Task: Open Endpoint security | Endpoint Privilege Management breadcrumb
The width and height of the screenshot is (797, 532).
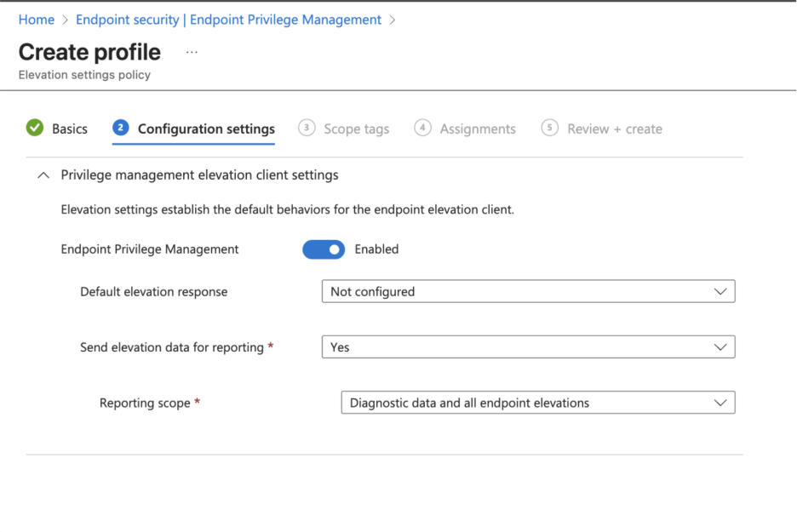Action: pos(228,20)
